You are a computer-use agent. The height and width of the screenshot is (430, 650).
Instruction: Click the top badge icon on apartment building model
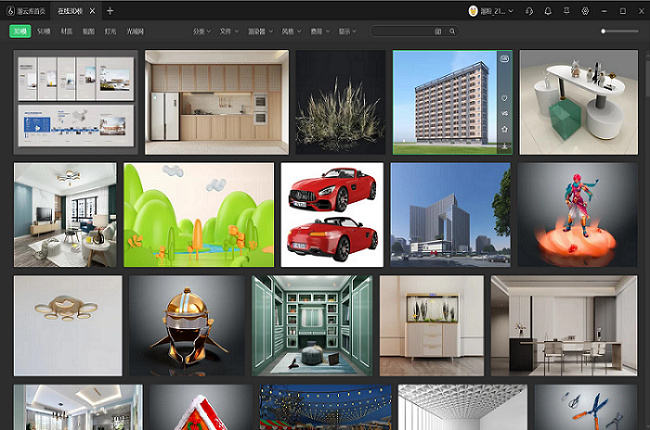[x=504, y=59]
